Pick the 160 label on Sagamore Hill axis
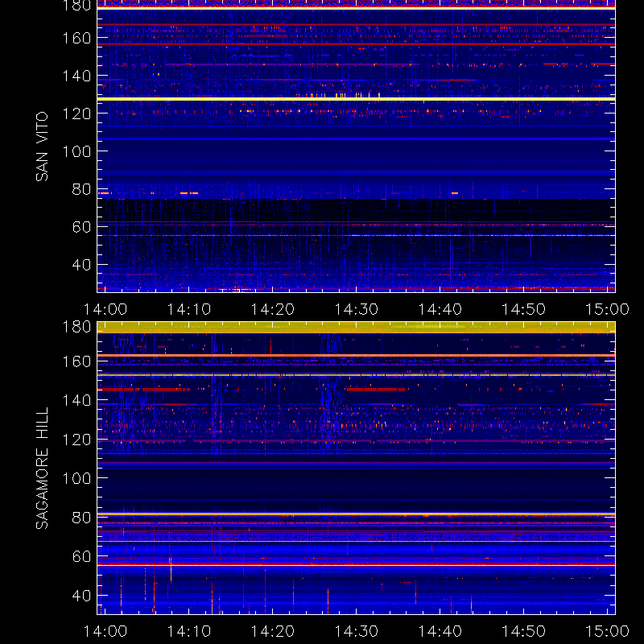 pos(76,361)
